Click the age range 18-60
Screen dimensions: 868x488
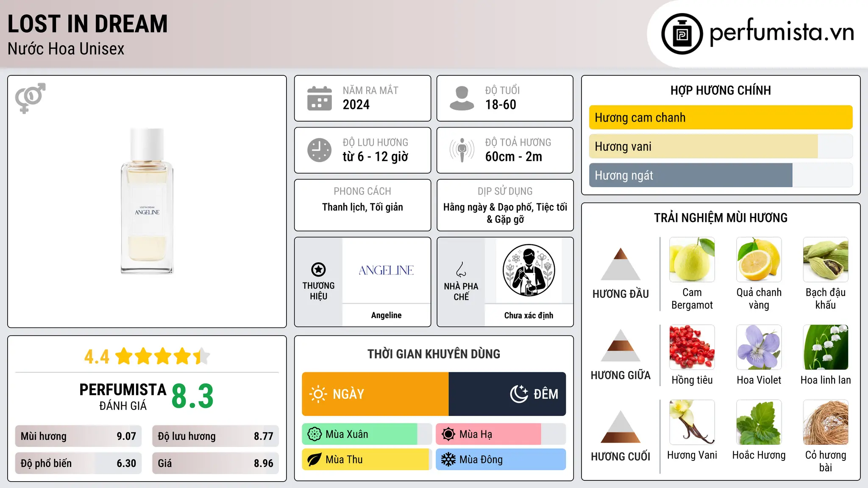click(501, 105)
